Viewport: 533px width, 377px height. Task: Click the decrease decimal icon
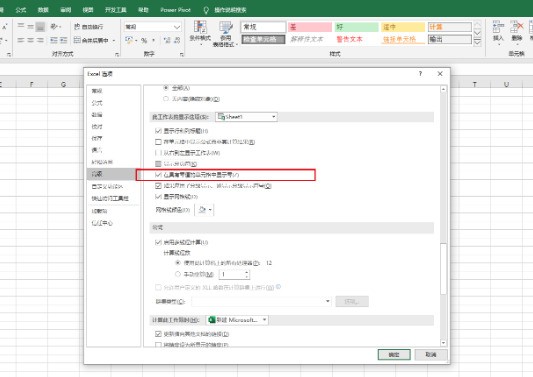177,40
